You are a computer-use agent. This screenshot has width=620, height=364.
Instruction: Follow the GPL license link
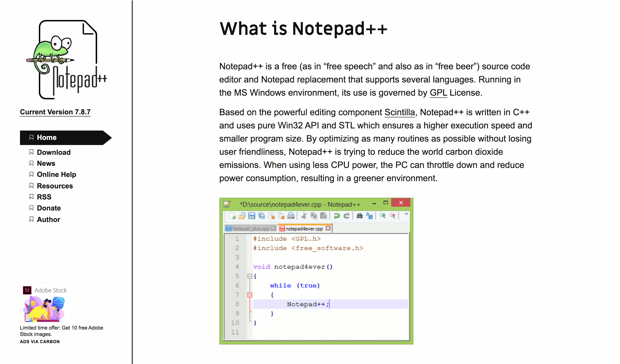438,93
